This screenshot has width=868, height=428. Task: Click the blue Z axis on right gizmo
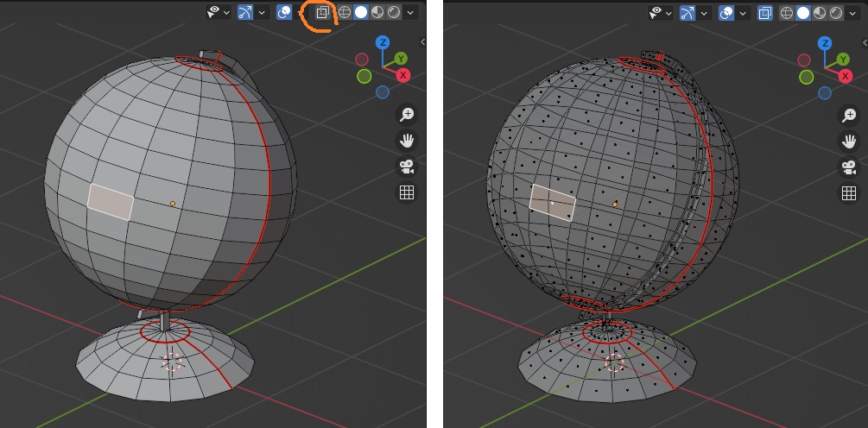point(826,41)
